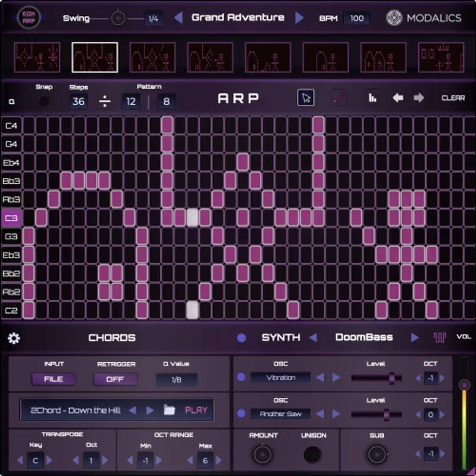The image size is (476, 476).
Task: Click the Grand Adventure preset name
Action: click(x=238, y=18)
